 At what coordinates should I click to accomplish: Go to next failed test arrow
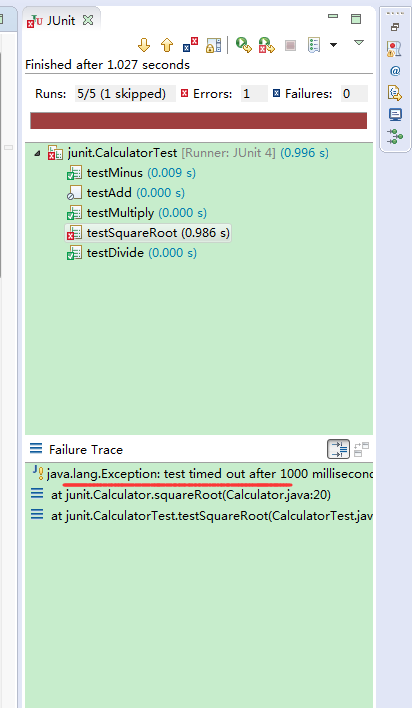144,45
